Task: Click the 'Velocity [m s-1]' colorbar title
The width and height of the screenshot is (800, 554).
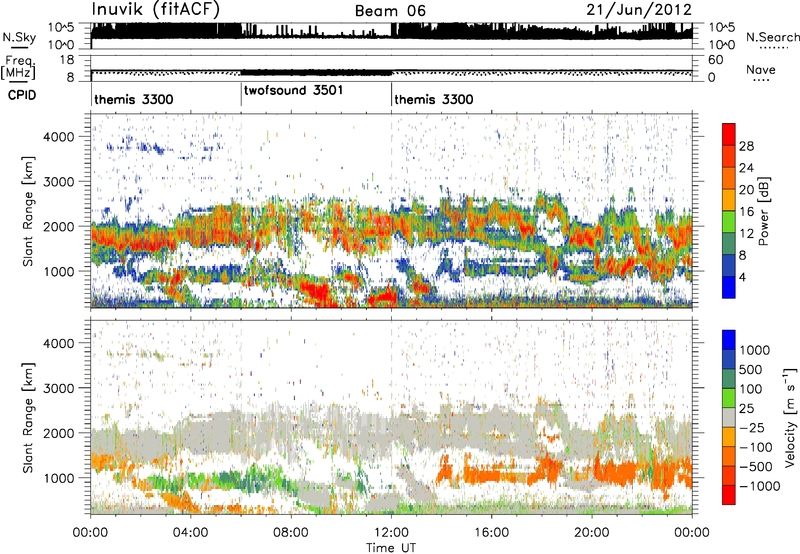Action: point(790,417)
